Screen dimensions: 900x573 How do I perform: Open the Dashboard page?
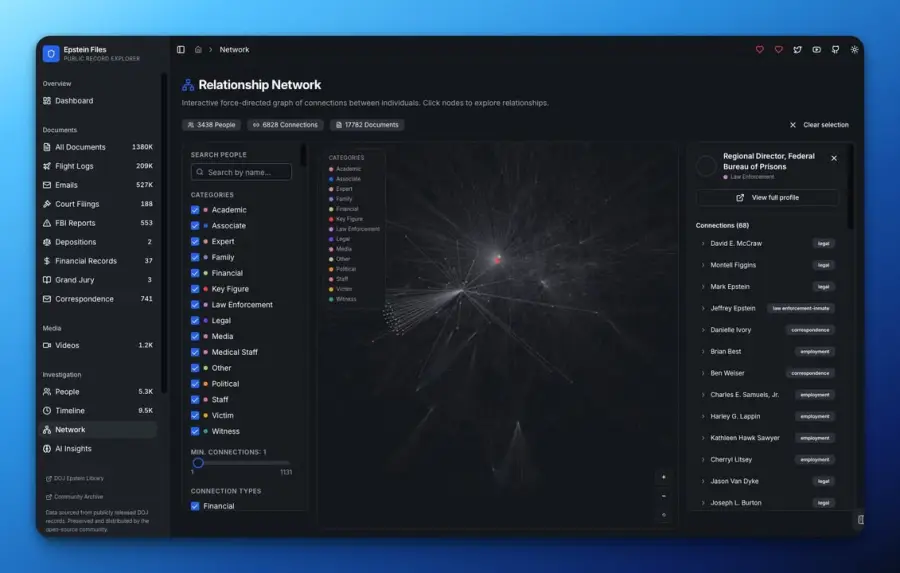point(98,101)
